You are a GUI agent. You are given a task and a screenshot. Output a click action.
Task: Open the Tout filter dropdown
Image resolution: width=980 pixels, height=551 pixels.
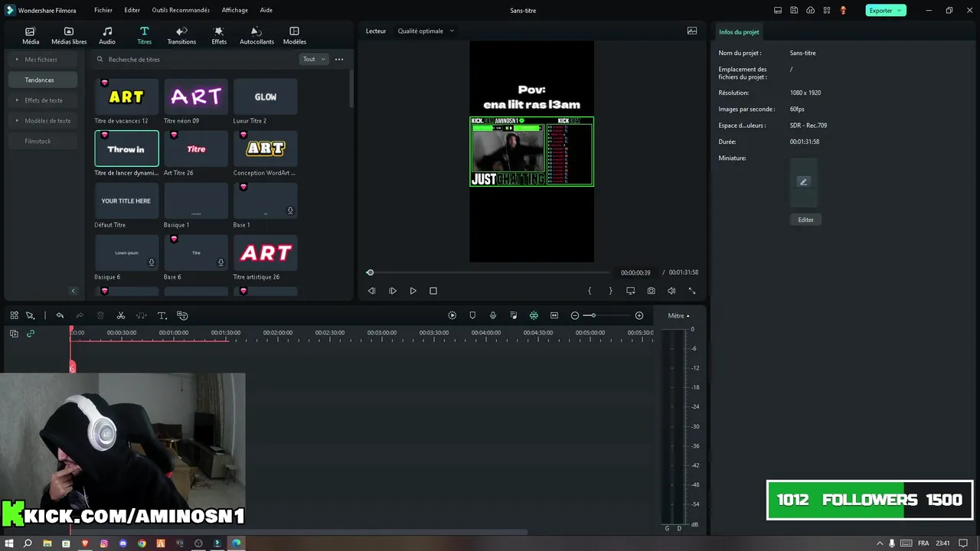pos(314,59)
